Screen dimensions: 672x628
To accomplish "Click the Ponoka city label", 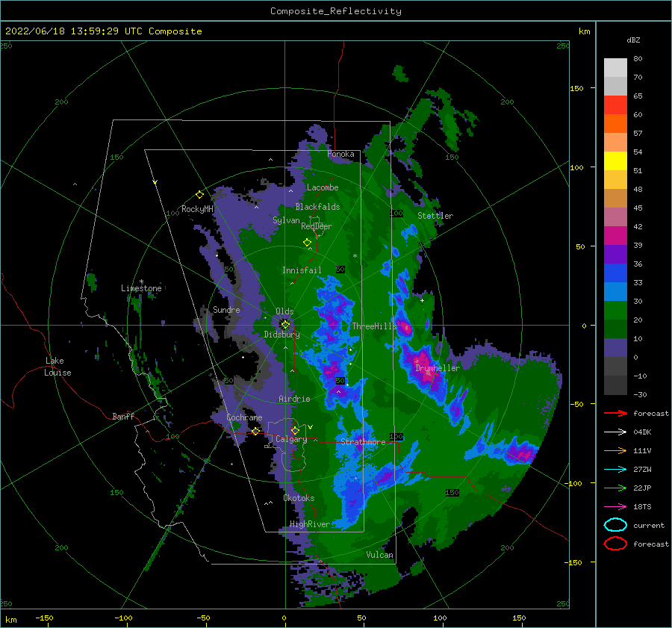I will [340, 154].
